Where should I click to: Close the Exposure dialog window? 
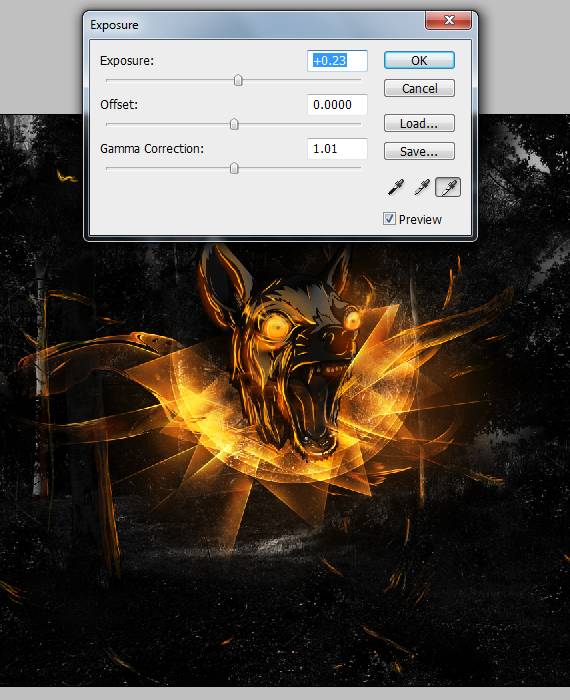(x=448, y=21)
